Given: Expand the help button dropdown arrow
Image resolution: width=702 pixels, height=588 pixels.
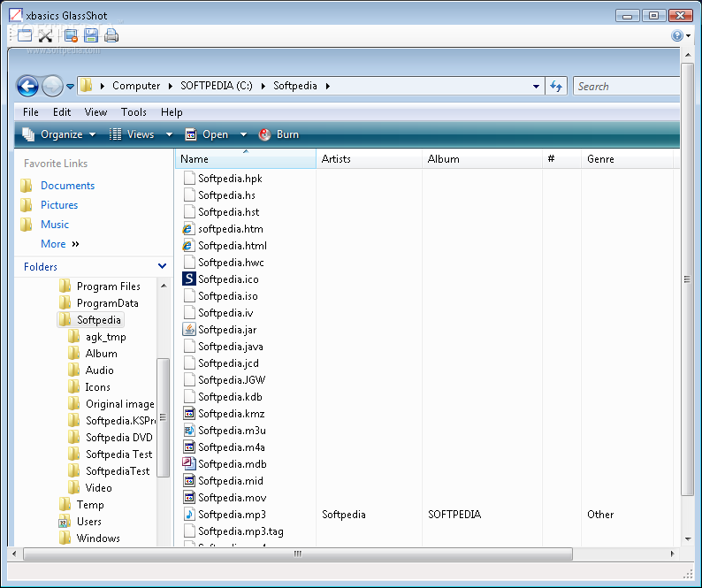Looking at the screenshot, I should tap(688, 36).
